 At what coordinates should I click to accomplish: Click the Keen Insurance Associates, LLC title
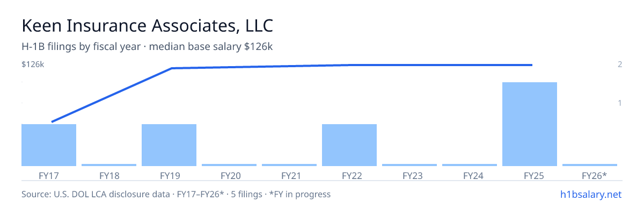coord(148,26)
